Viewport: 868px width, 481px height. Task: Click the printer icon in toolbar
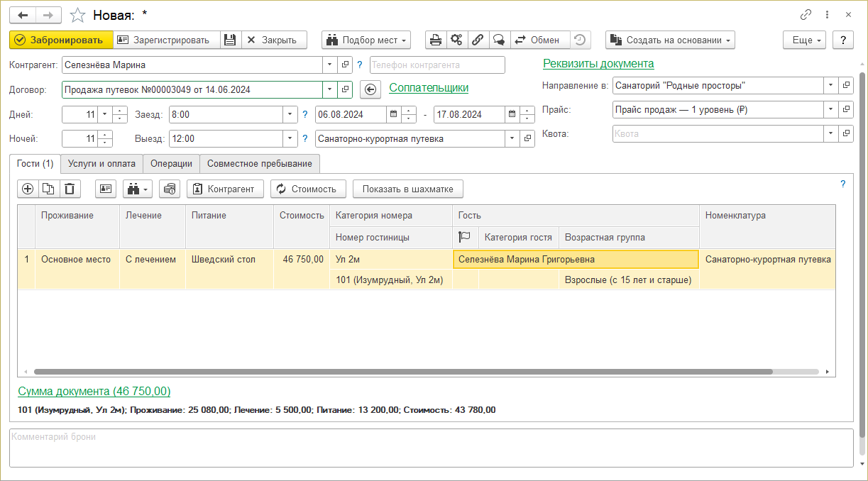pos(436,40)
